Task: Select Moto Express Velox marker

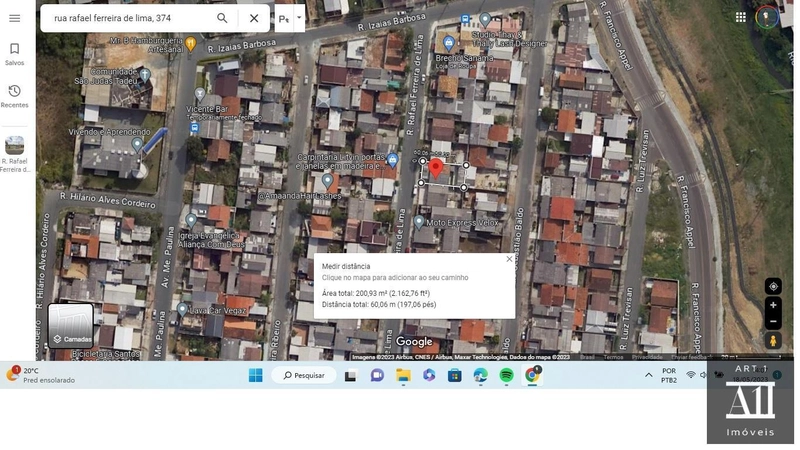Action: [418, 222]
